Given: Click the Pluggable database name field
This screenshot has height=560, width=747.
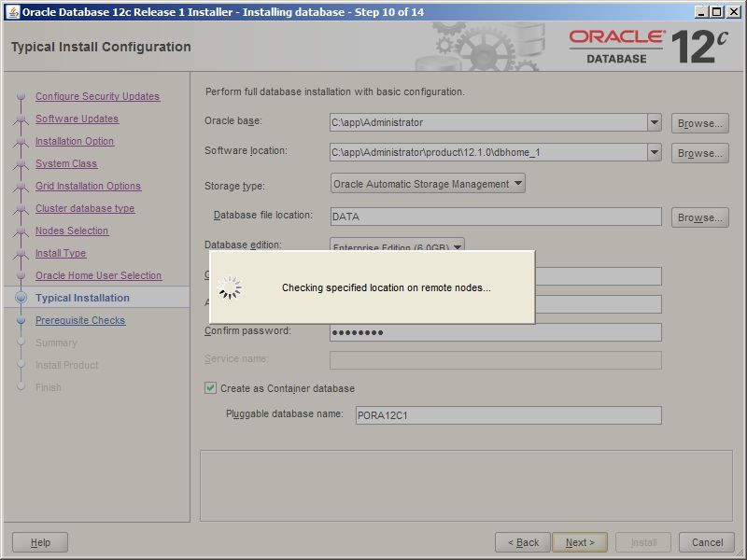Looking at the screenshot, I should click(508, 415).
